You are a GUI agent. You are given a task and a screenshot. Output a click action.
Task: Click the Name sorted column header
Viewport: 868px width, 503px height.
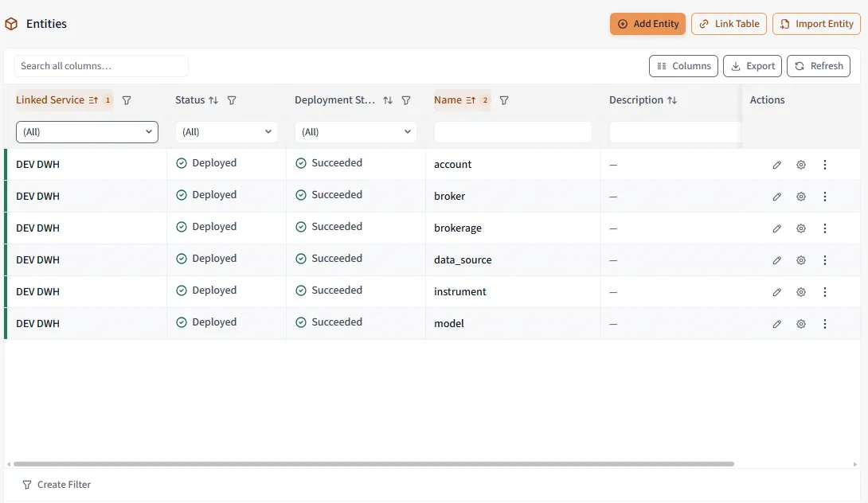462,100
